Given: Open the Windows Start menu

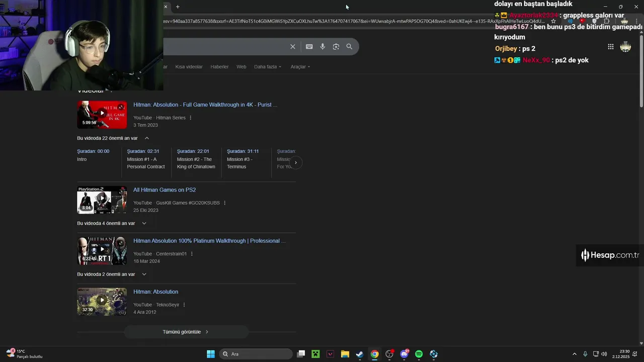Looking at the screenshot, I should tap(211, 354).
